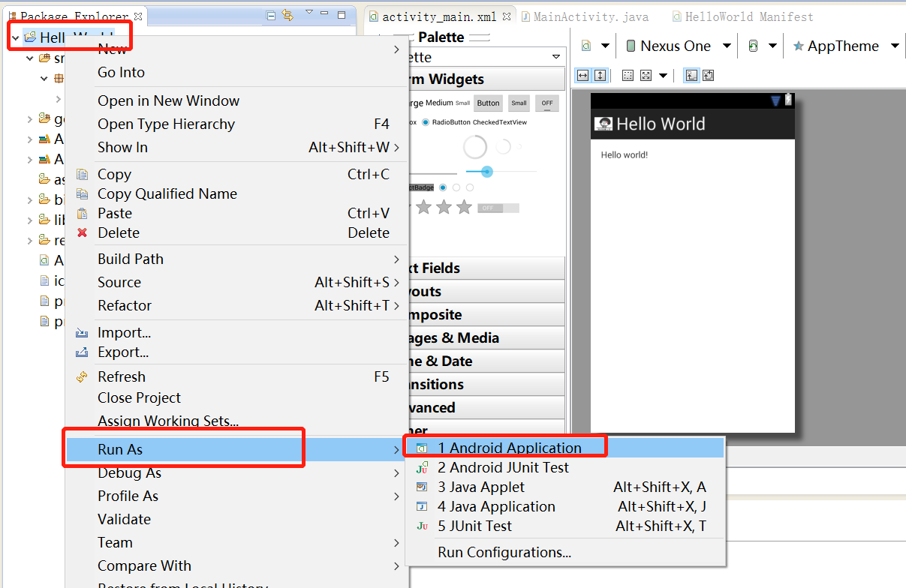906x588 pixels.
Task: Open the configuration icon dropdown arrow
Action: (605, 46)
